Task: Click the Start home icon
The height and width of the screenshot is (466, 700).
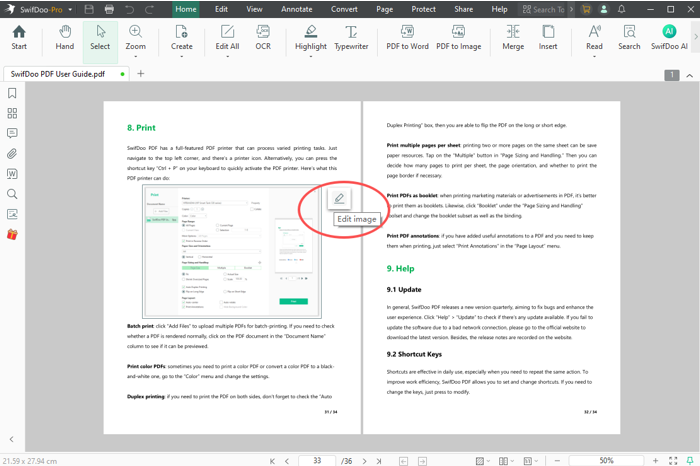Action: click(19, 37)
